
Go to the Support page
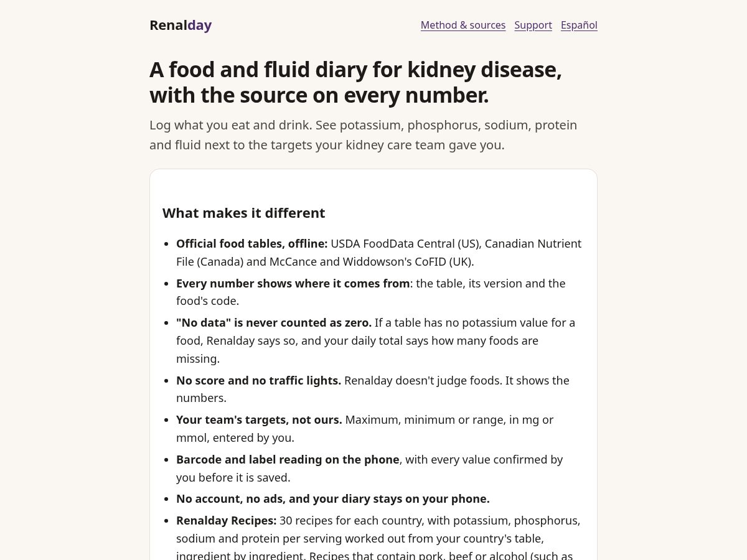[533, 25]
